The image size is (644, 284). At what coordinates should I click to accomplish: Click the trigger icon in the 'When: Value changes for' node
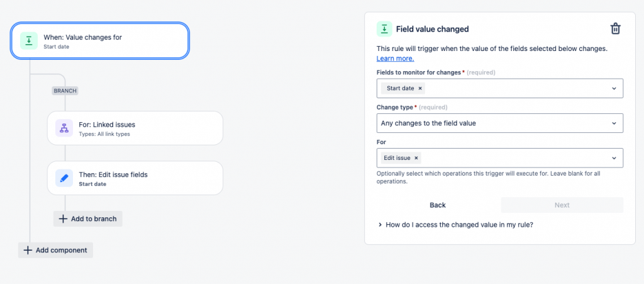coord(28,41)
